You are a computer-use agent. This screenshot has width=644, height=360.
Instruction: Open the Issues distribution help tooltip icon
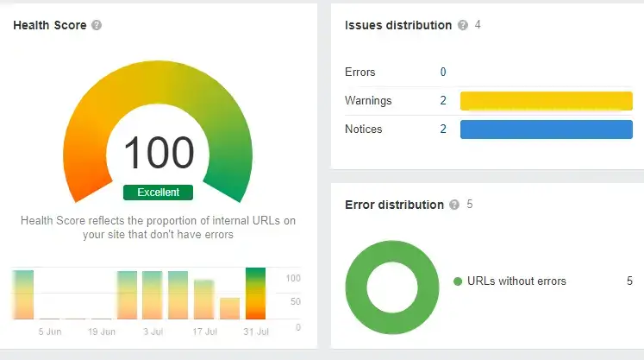coord(463,26)
